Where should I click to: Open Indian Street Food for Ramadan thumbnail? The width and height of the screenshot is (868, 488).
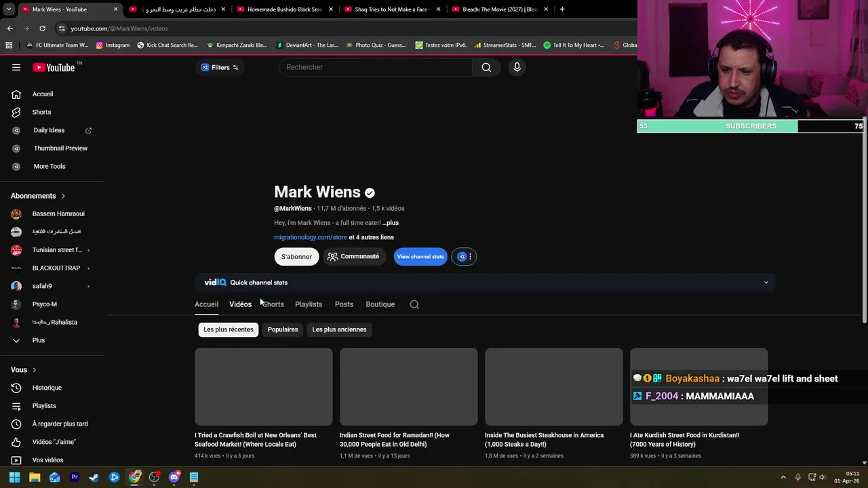click(409, 387)
